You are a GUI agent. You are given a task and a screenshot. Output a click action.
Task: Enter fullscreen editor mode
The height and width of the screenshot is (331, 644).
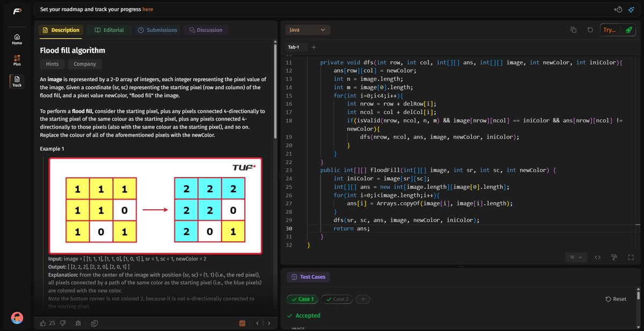click(x=631, y=258)
